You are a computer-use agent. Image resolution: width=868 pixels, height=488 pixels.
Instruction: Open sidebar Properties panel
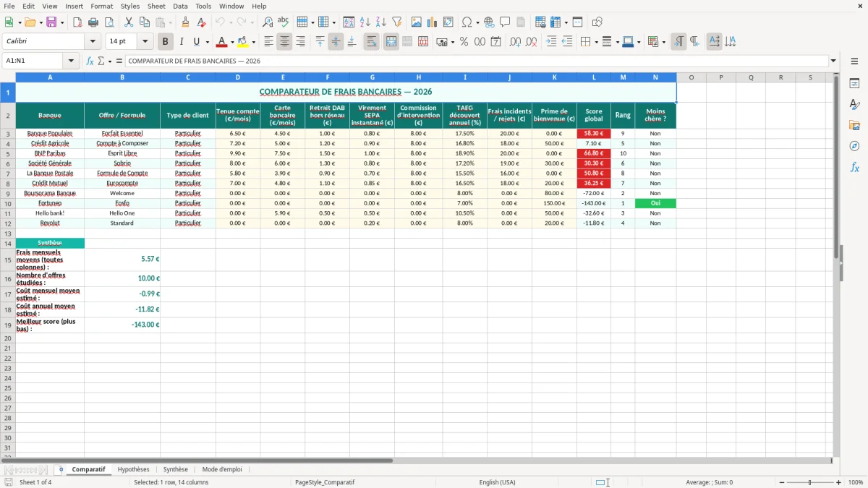click(854, 83)
